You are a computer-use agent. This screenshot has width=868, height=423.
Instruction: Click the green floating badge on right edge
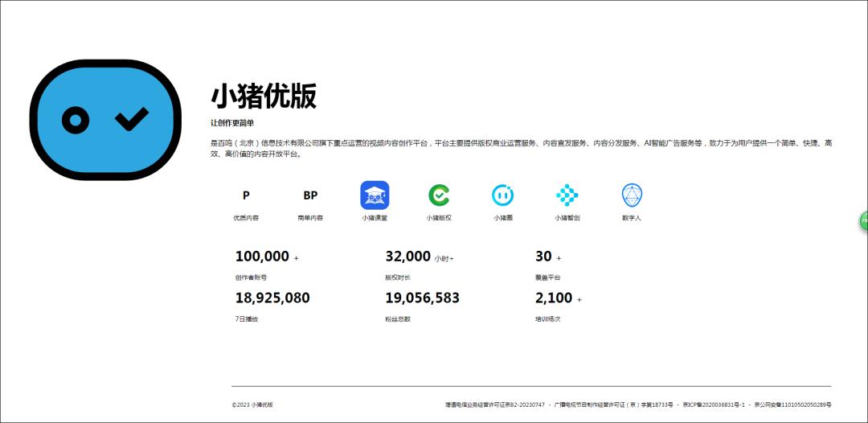[x=863, y=221]
